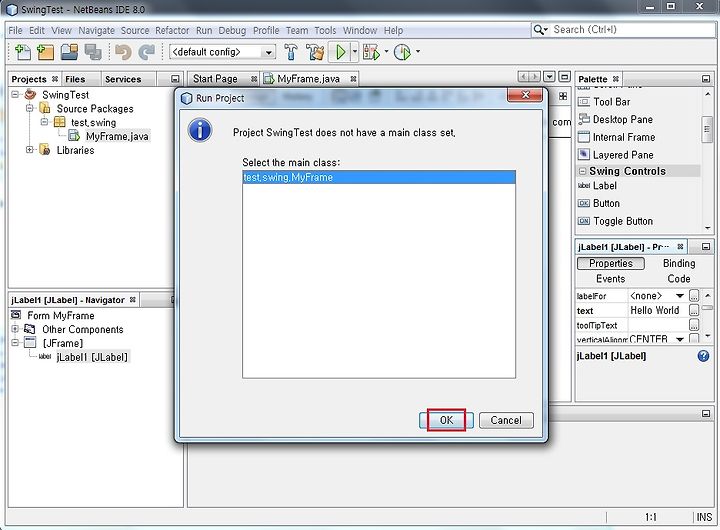Collapse the SwingTest project node
This screenshot has height=530, width=720.
pos(15,94)
